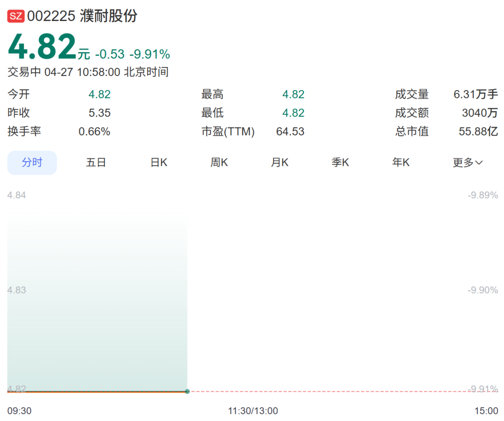The height and width of the screenshot is (421, 504).
Task: Switch to the 五日 five-day chart
Action: [x=96, y=162]
